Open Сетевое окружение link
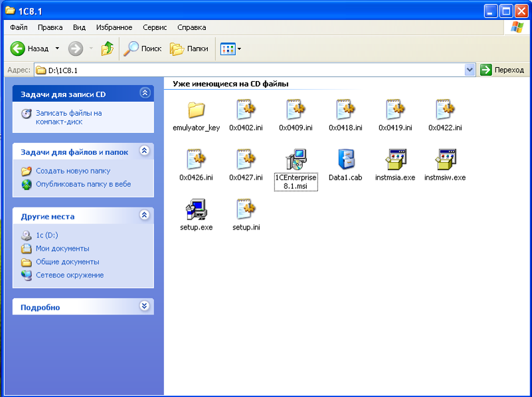Viewport: 532px width, 397px height. 70,275
